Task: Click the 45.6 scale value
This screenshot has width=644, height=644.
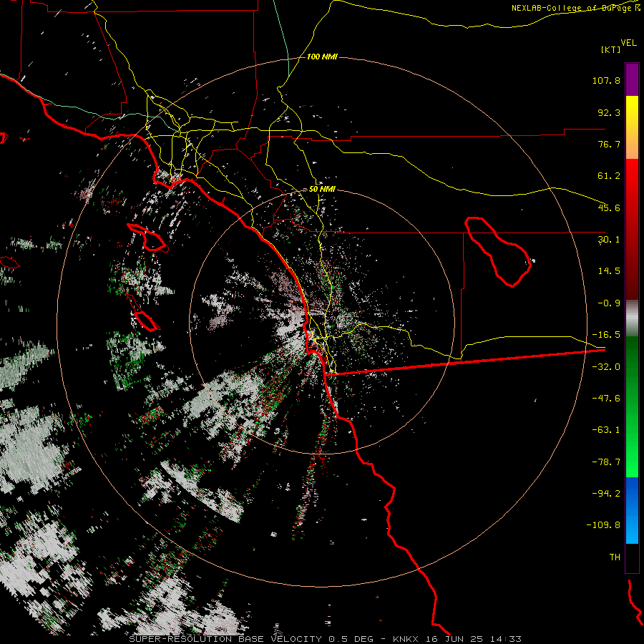Action: 609,208
